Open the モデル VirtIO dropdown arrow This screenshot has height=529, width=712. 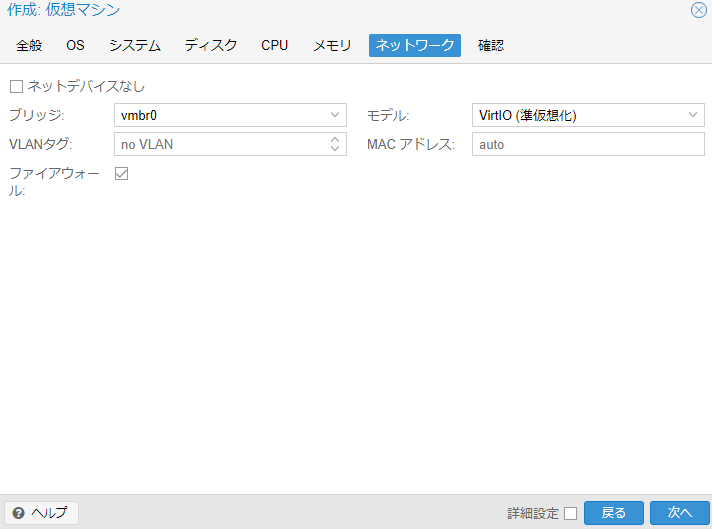point(692,115)
